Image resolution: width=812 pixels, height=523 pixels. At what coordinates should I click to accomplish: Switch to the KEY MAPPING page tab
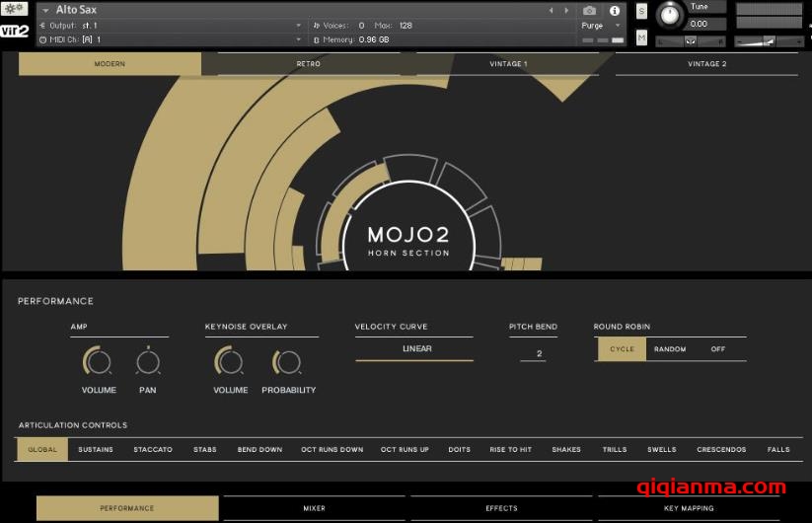coord(689,508)
